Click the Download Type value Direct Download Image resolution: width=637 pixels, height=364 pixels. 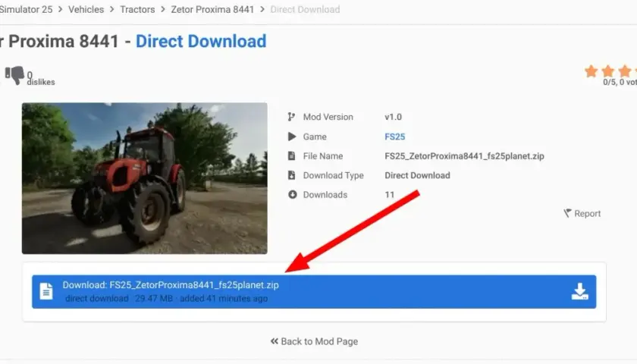coord(417,175)
